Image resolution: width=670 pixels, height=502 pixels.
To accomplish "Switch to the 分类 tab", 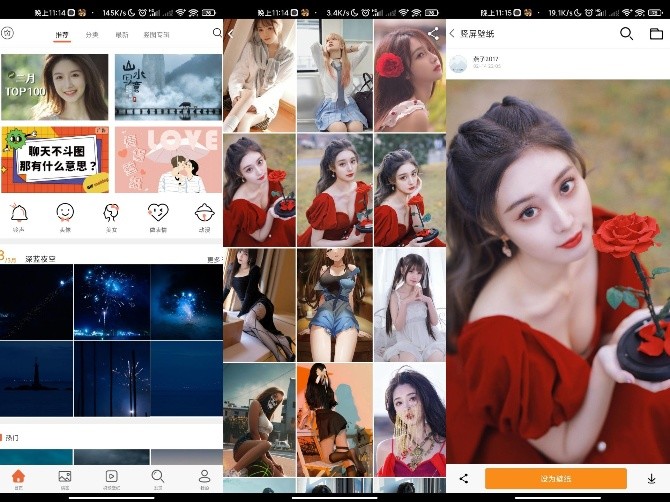I will pos(92,34).
